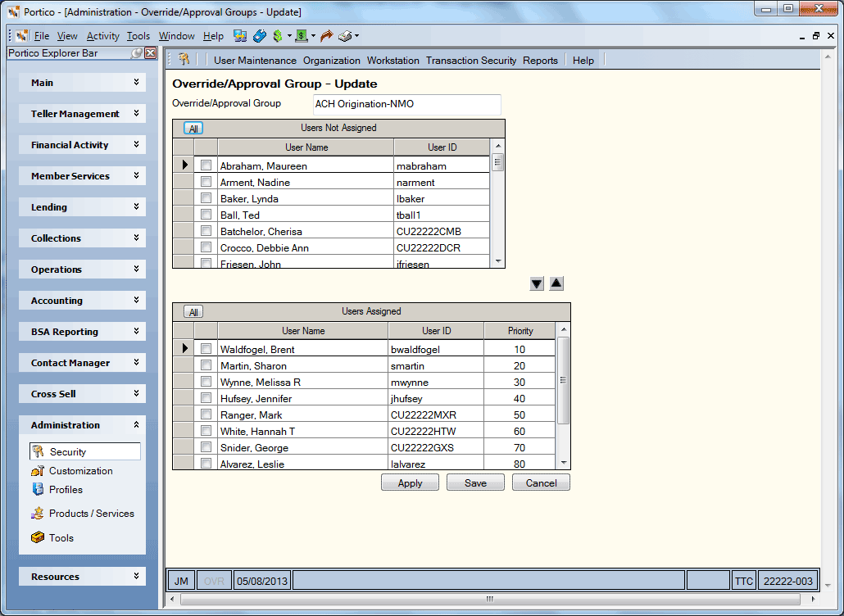Check the box for Ball, Ted
Screen dimensions: 844x616
coord(206,214)
